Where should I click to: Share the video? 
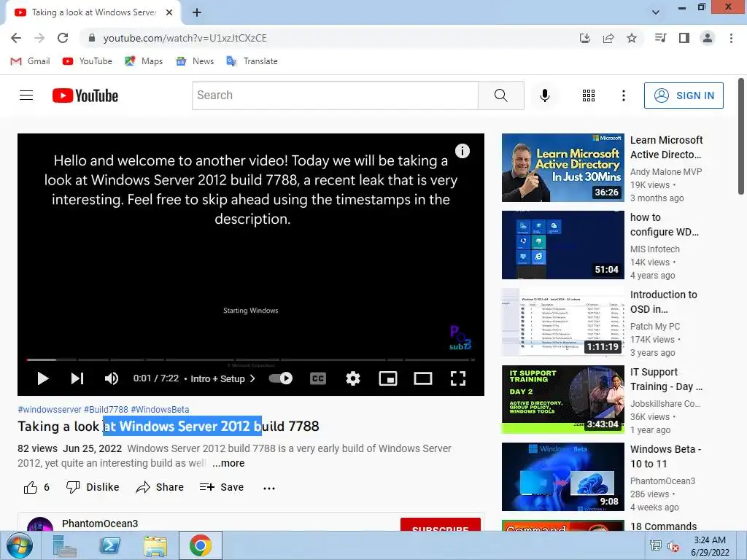coord(160,487)
